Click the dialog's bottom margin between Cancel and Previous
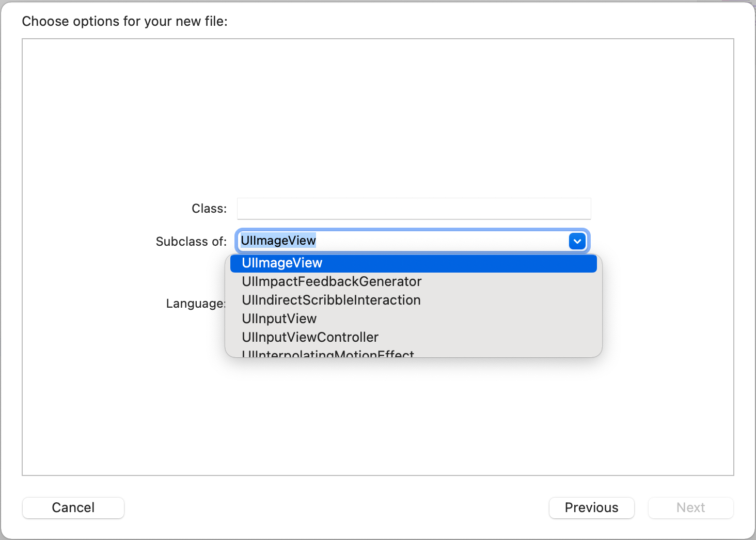 pyautogui.click(x=336, y=508)
